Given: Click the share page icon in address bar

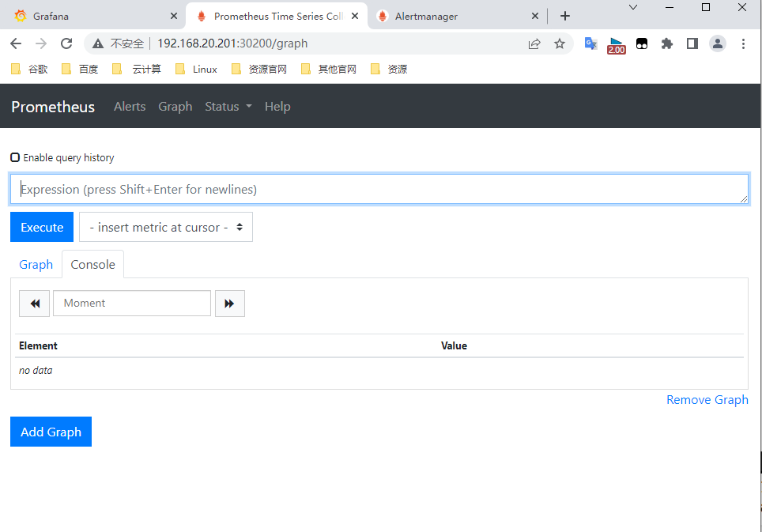Looking at the screenshot, I should [x=534, y=44].
